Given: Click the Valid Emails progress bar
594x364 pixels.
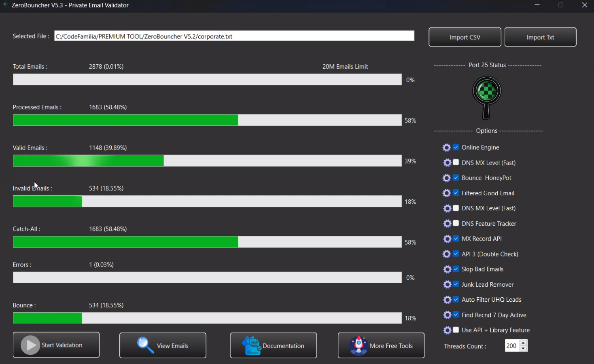Looking at the screenshot, I should click(x=207, y=161).
